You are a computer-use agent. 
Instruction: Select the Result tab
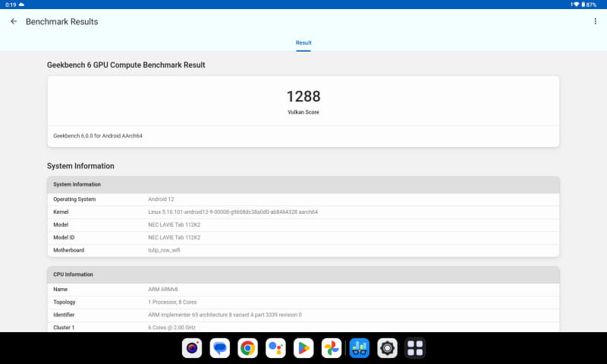point(303,43)
